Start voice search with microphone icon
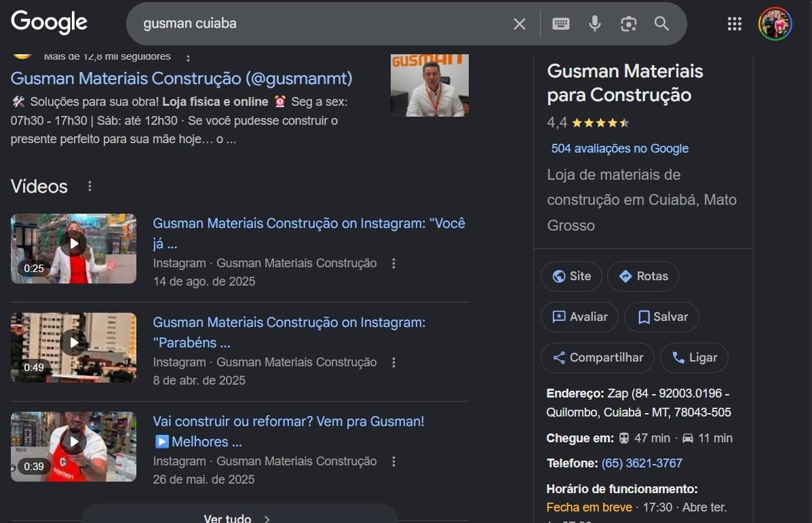This screenshot has height=523, width=812. pyautogui.click(x=594, y=24)
